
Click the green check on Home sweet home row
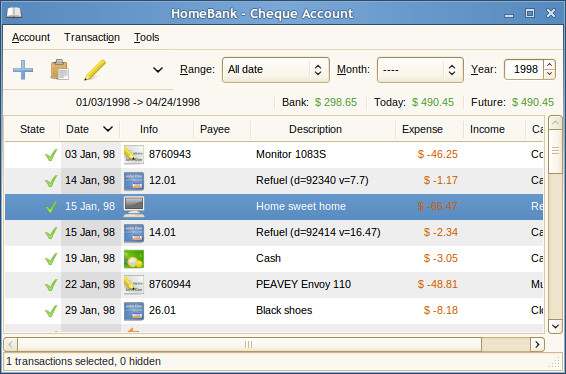[x=51, y=207]
